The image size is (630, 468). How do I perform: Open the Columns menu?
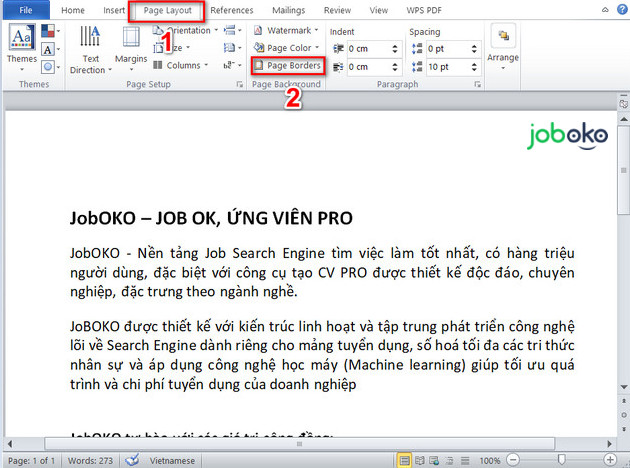pos(180,65)
